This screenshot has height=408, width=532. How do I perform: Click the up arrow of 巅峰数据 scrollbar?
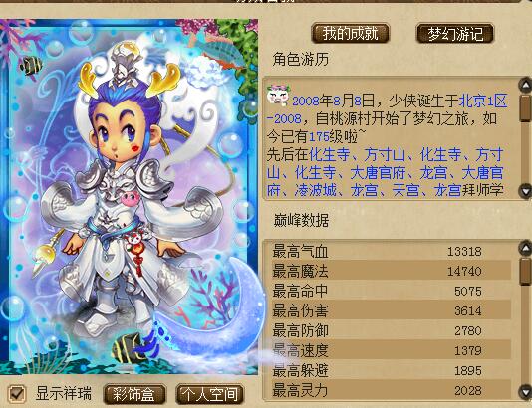[x=526, y=248]
